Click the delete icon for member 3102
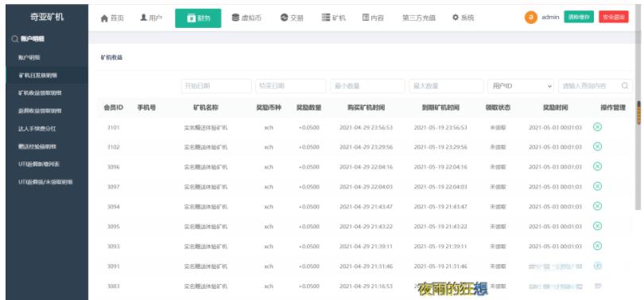The height and width of the screenshot is (300, 644). coord(598,146)
